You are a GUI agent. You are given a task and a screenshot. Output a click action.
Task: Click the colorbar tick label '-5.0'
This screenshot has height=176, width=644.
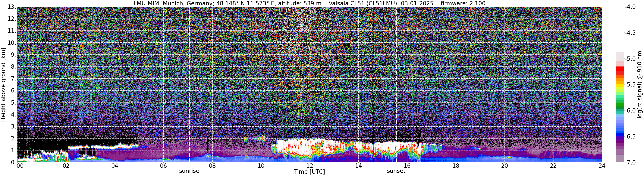point(630,59)
